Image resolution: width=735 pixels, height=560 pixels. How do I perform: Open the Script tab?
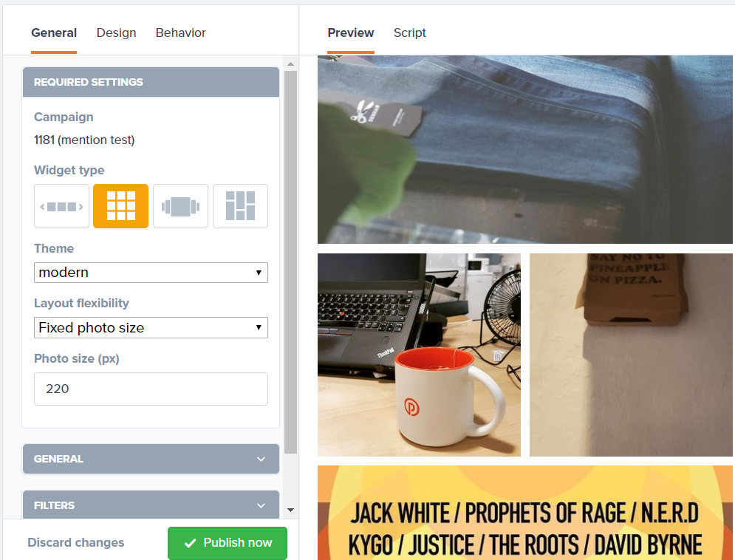[x=409, y=33]
